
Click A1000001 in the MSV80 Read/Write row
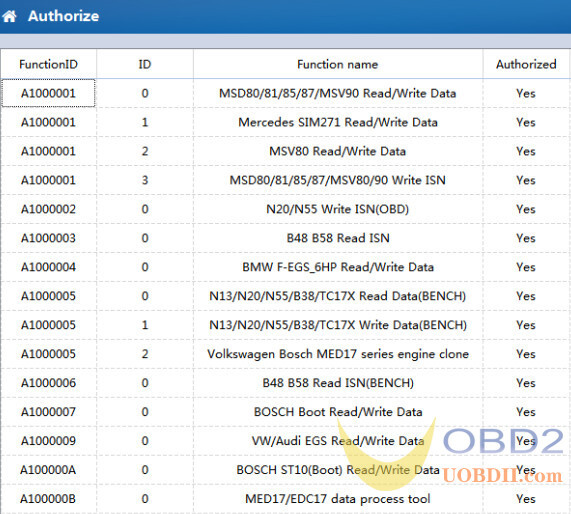48,151
